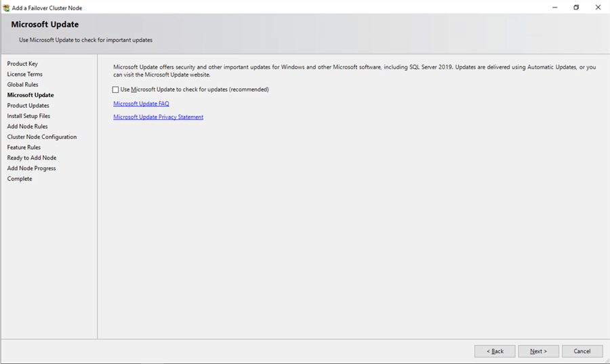Screen dimensions: 610x364
Task: Click the Next button
Action: 538,351
